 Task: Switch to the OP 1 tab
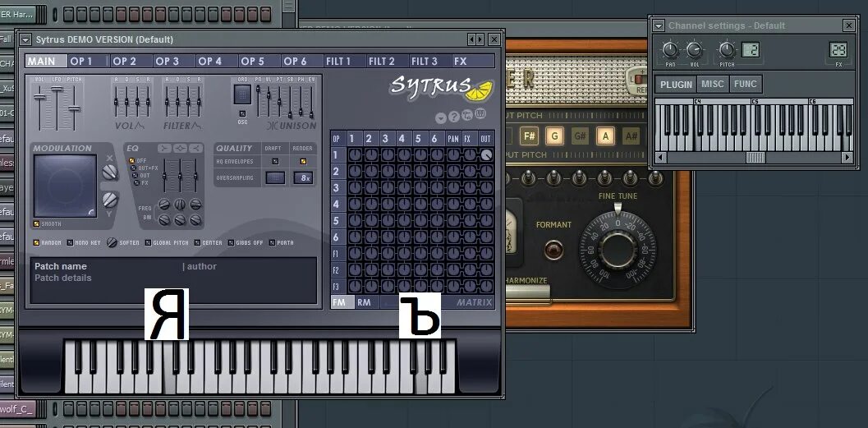coord(88,61)
